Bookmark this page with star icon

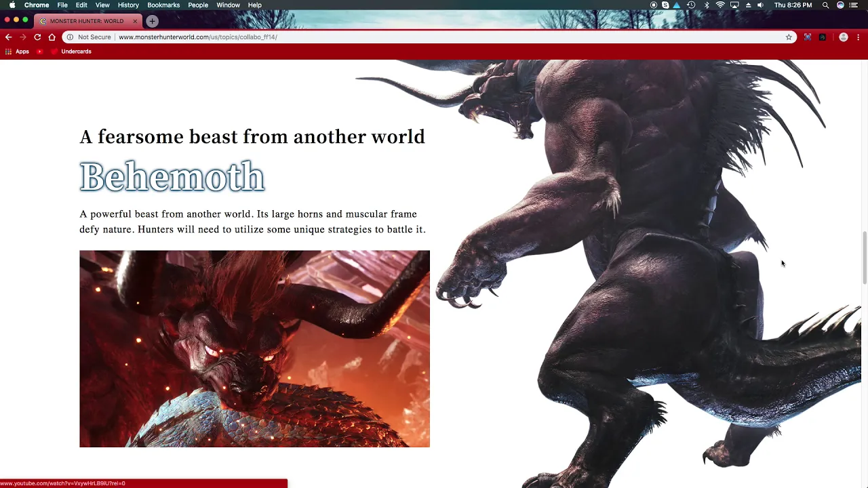[x=789, y=37]
